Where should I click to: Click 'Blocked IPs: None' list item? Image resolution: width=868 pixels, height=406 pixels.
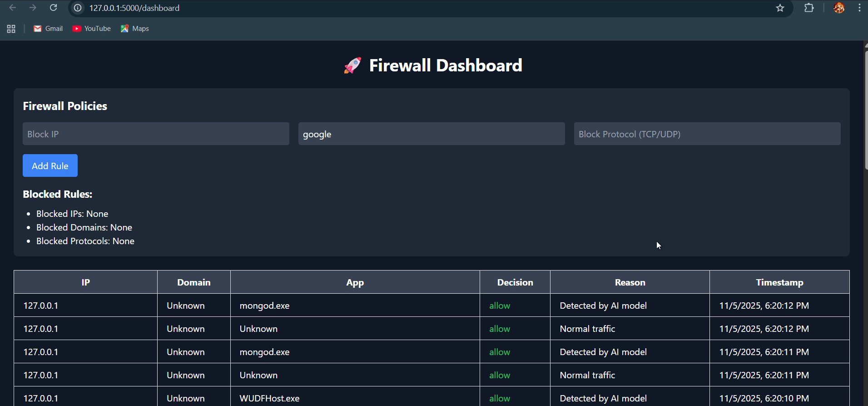tap(72, 214)
